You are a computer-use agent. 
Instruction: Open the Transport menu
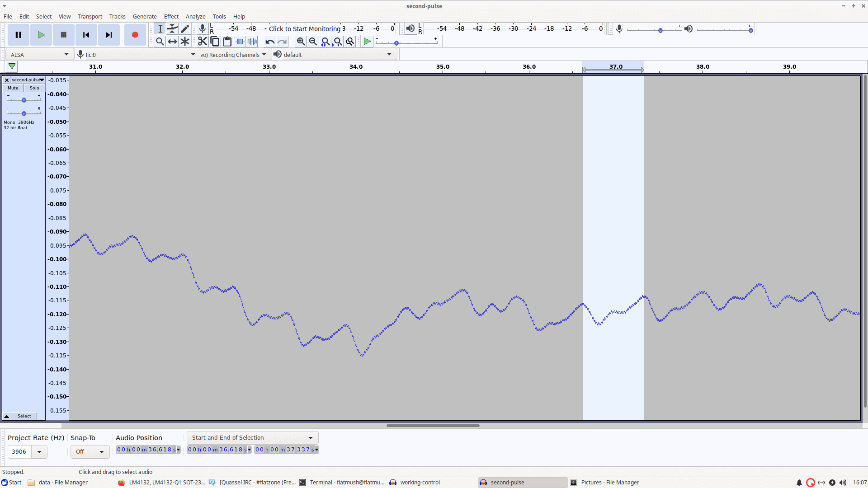click(90, 17)
